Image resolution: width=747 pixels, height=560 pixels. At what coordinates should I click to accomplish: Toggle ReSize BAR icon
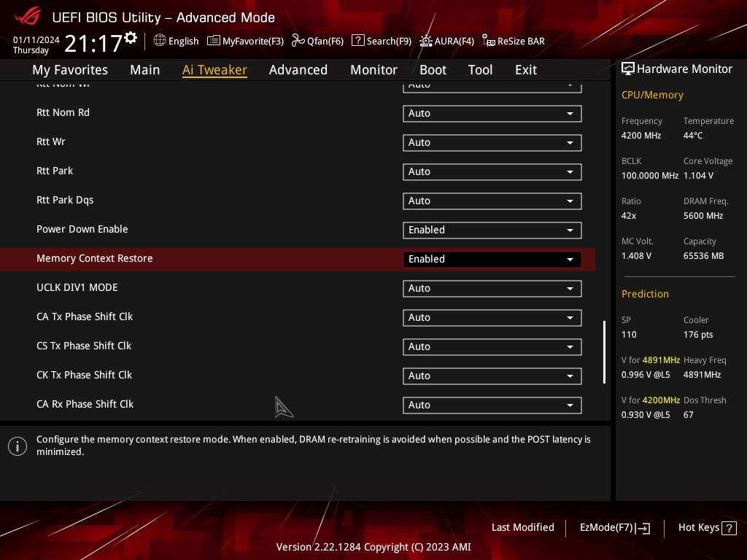coord(488,41)
